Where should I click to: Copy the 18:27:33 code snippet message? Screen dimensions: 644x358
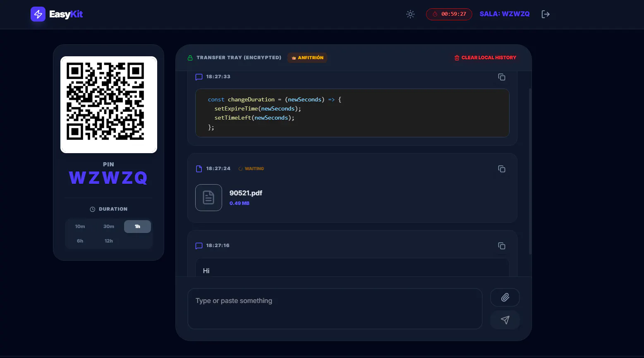click(502, 77)
